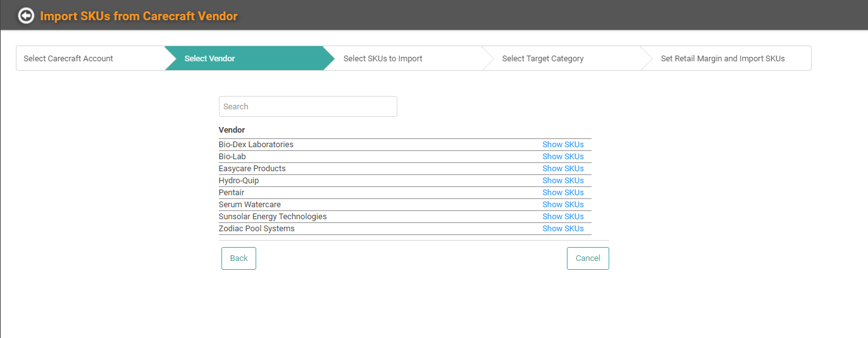
Task: Focus the vendor Search field
Action: [308, 106]
